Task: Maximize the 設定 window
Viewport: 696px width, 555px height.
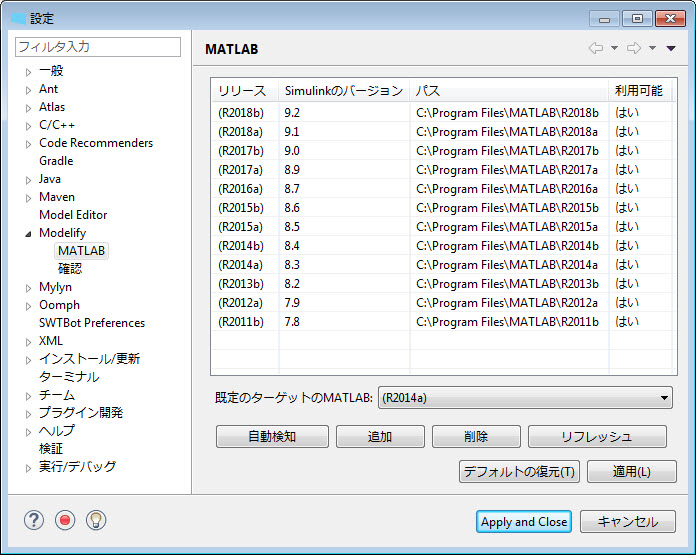Action: [637, 19]
